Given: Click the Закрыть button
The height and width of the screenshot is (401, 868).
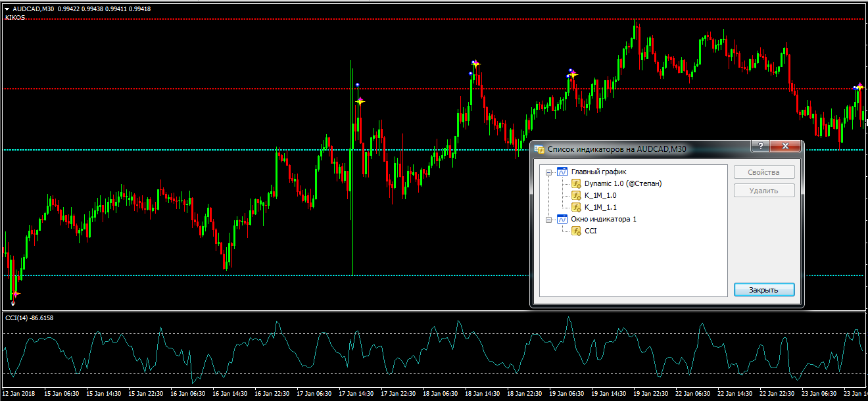Looking at the screenshot, I should point(764,290).
